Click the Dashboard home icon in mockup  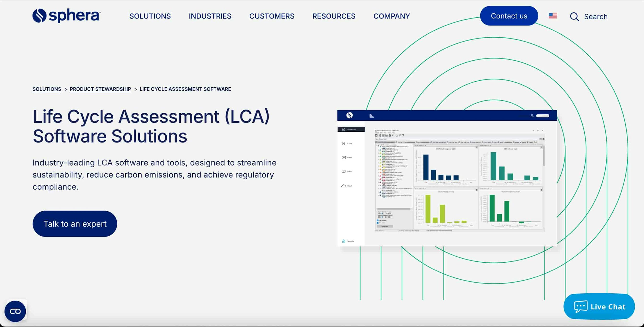344,130
